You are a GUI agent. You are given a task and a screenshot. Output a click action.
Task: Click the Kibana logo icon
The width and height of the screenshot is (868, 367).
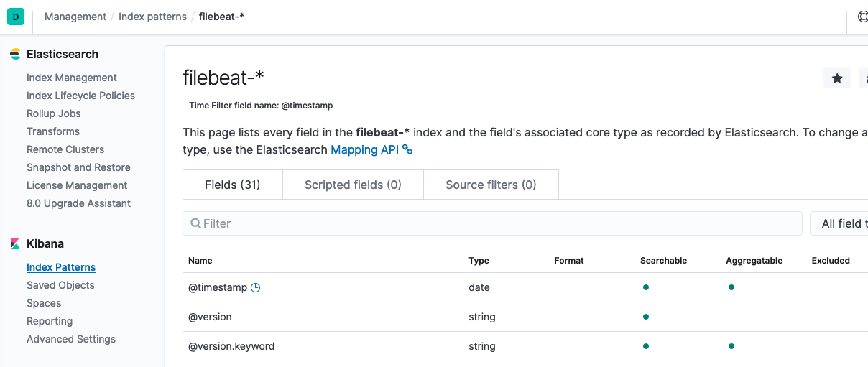click(15, 244)
